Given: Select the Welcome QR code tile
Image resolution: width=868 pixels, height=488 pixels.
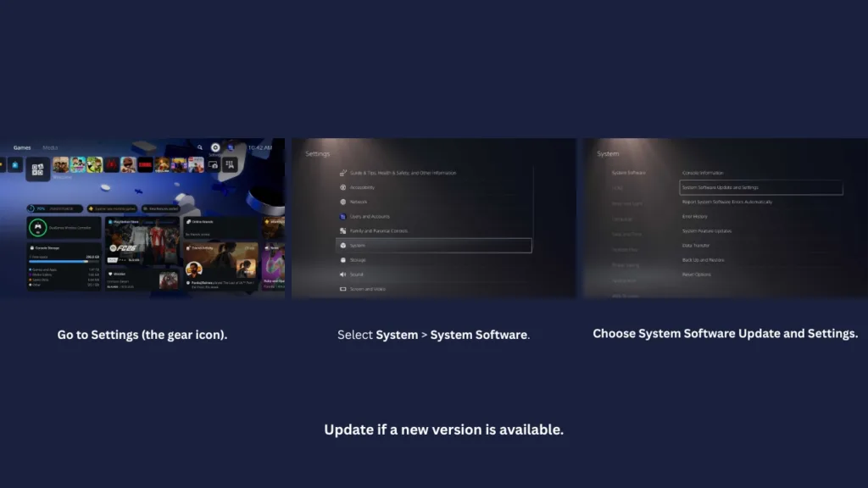Looking at the screenshot, I should tap(36, 168).
